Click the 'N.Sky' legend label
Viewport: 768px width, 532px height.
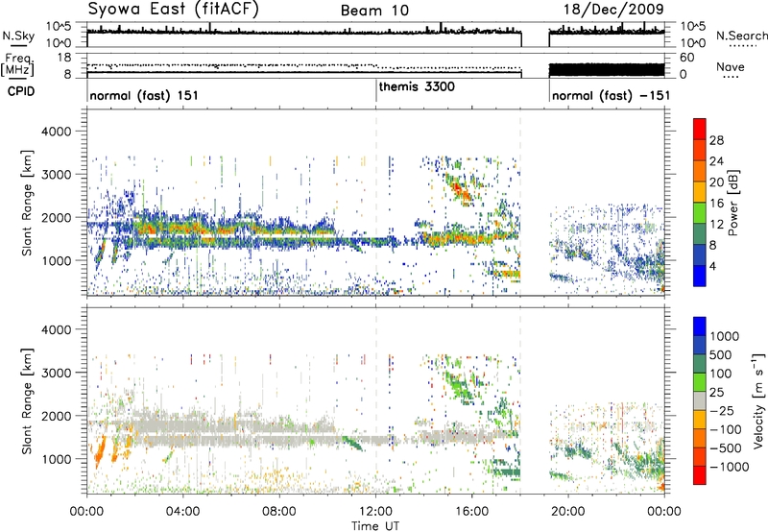(x=18, y=36)
